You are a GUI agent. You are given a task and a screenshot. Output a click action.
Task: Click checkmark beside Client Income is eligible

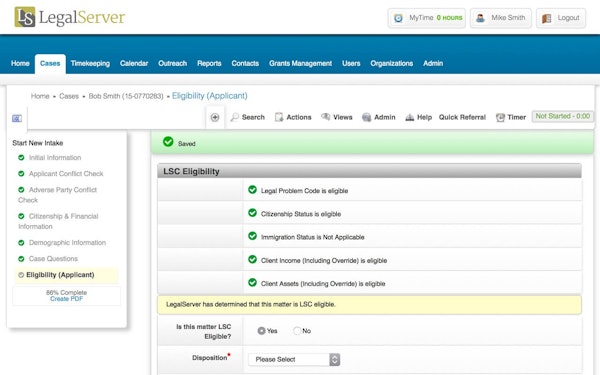click(252, 259)
